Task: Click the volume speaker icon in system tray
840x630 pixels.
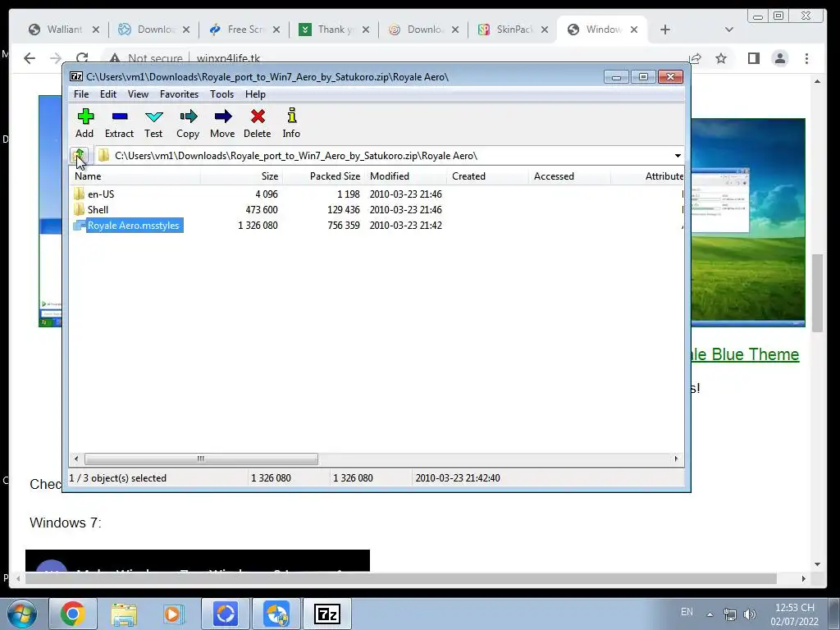Action: (750, 614)
